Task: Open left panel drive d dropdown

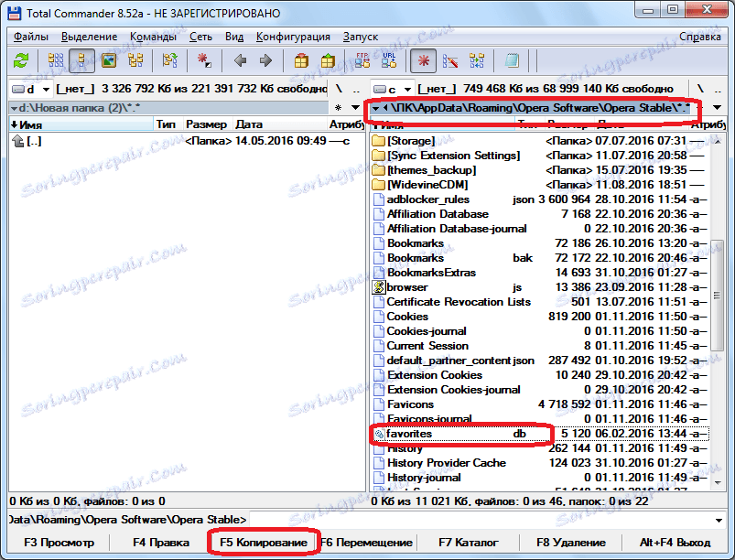Action: (x=46, y=89)
